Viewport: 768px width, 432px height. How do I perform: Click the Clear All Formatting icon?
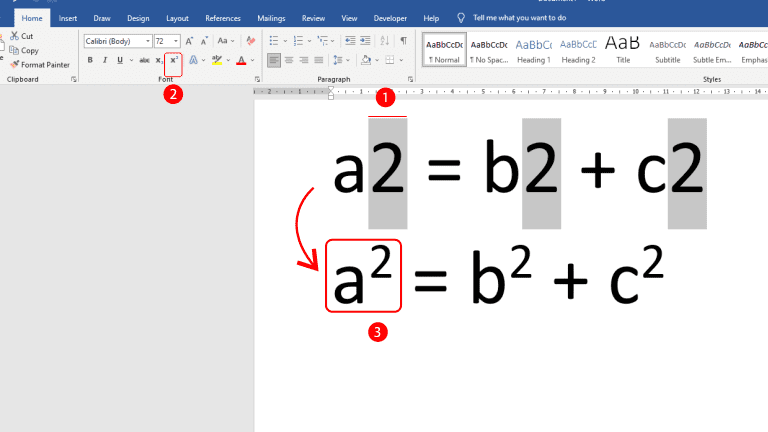[251, 41]
